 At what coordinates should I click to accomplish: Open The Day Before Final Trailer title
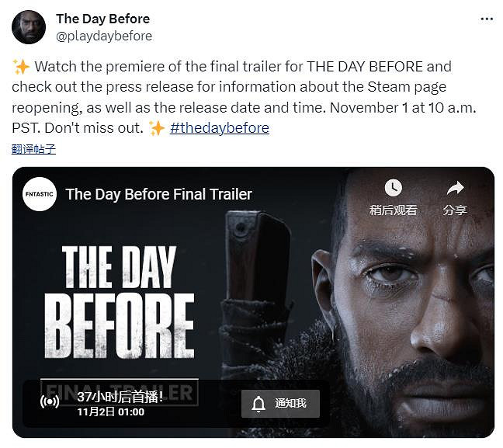coord(159,194)
